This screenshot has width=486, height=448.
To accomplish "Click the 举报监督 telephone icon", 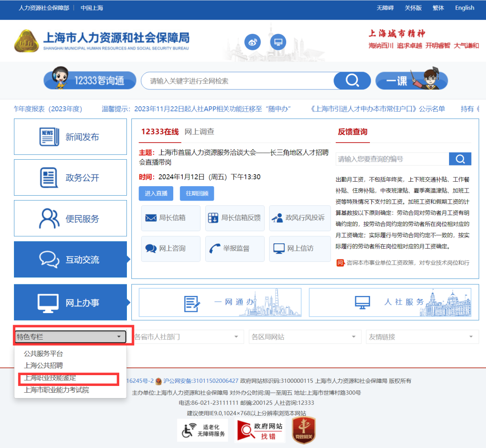I will coord(215,249).
